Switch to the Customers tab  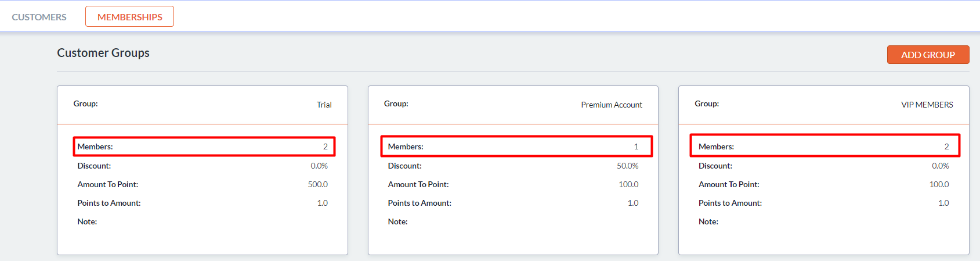[x=39, y=17]
